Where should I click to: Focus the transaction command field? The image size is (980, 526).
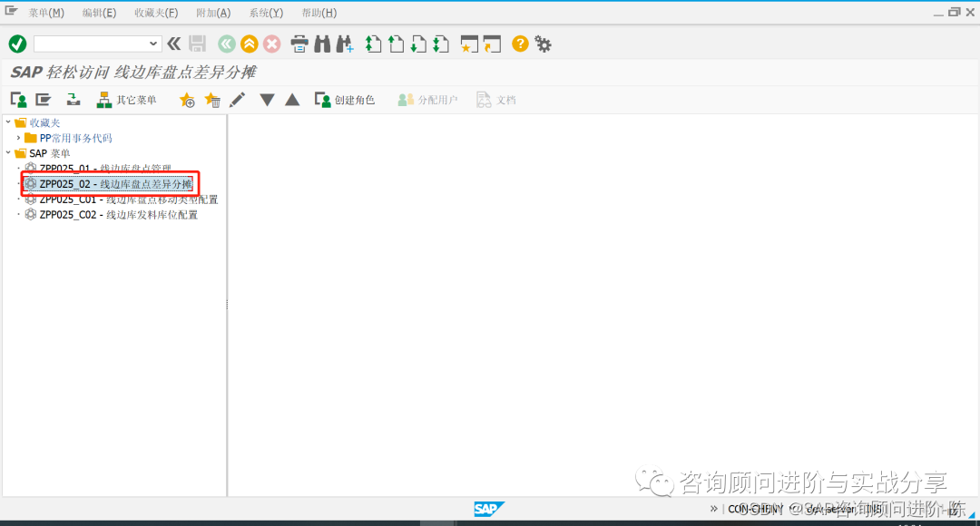click(91, 44)
